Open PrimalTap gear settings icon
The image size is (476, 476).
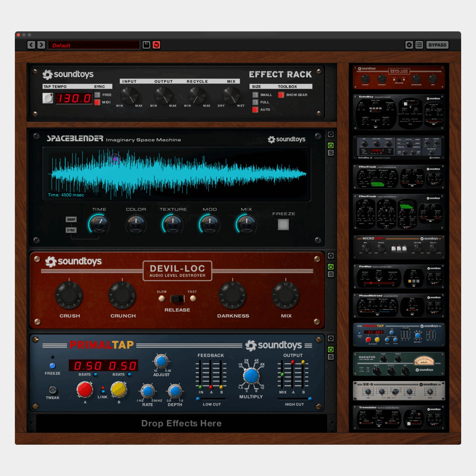(331, 338)
